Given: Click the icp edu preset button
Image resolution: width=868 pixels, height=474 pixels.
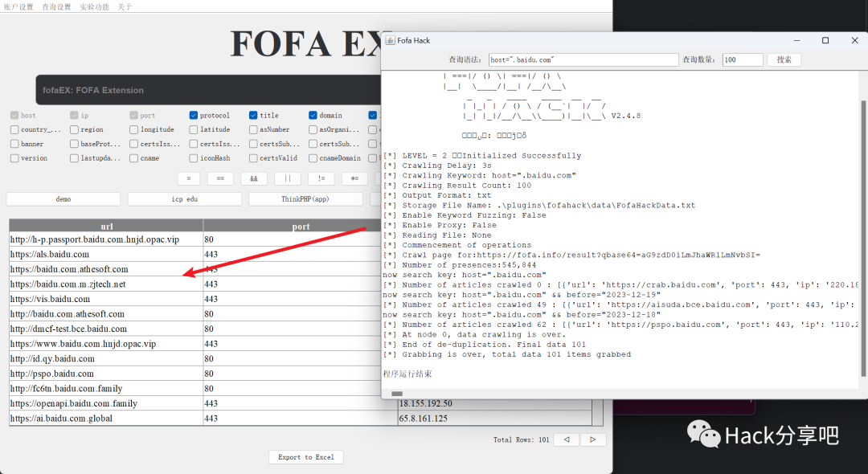Looking at the screenshot, I should (184, 199).
